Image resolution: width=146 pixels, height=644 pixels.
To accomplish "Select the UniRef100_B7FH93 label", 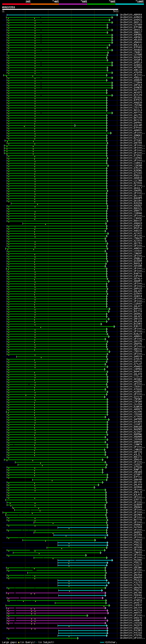I will tap(131, 47).
